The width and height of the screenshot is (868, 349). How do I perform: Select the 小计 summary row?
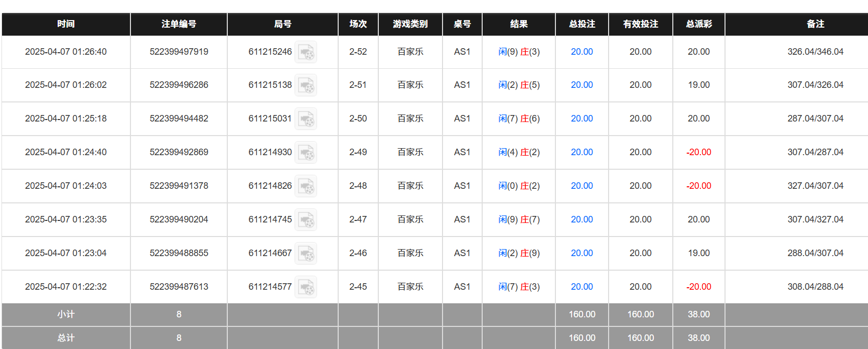coord(65,314)
